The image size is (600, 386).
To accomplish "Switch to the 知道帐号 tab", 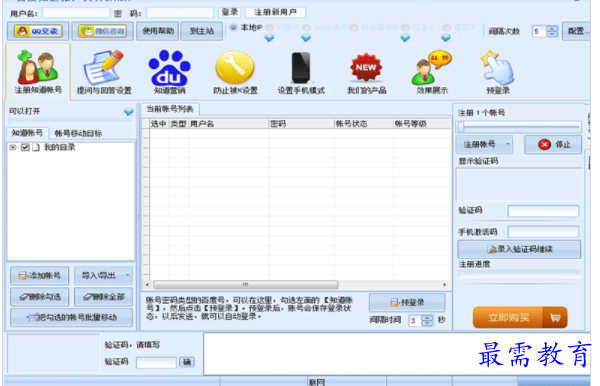I will tap(27, 133).
